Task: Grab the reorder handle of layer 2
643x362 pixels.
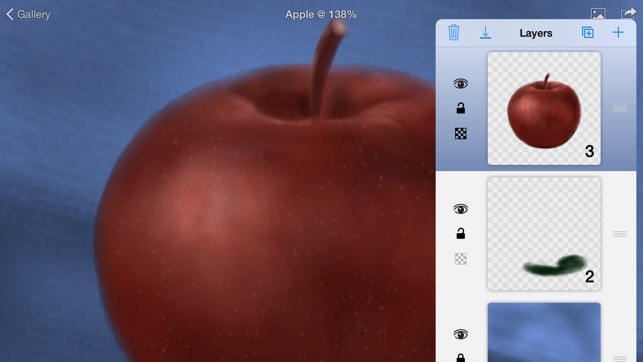Action: (620, 234)
